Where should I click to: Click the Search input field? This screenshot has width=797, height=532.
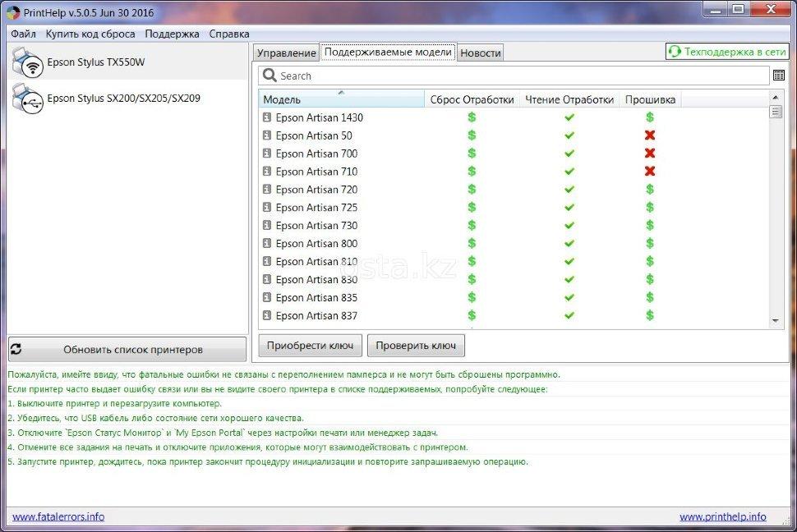518,76
